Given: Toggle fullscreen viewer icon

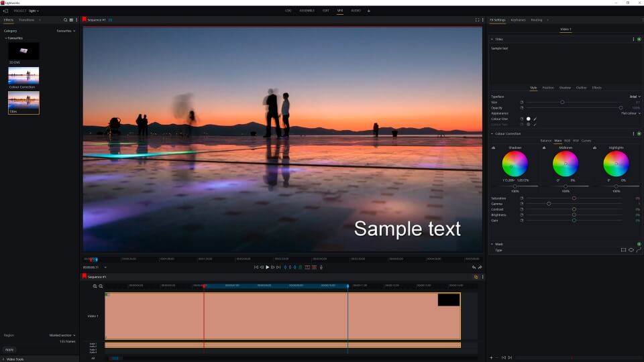Looking at the screenshot, I should click(x=477, y=20).
